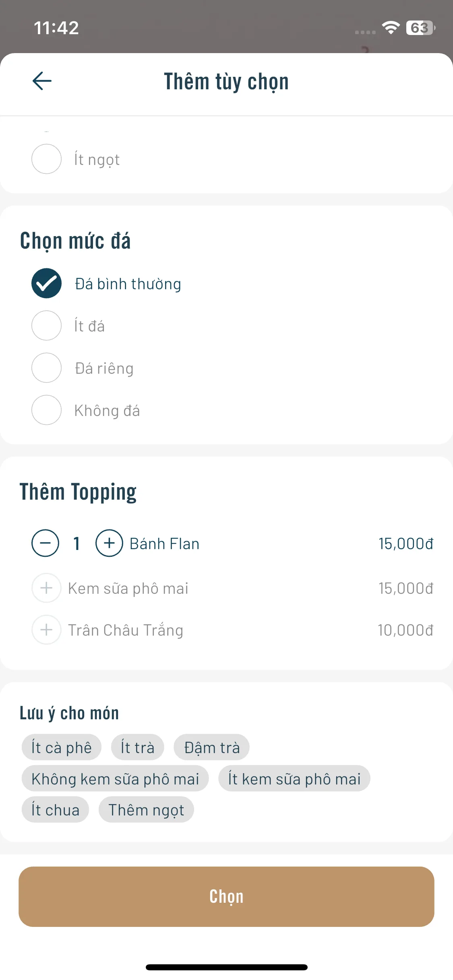
Task: Add Trân Châu Trắng topping
Action: tap(47, 630)
